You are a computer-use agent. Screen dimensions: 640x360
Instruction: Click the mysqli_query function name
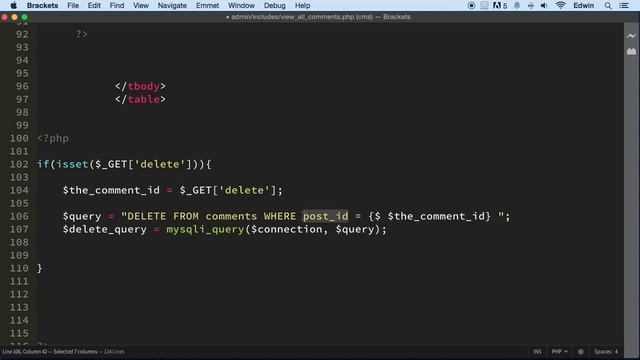pyautogui.click(x=205, y=229)
